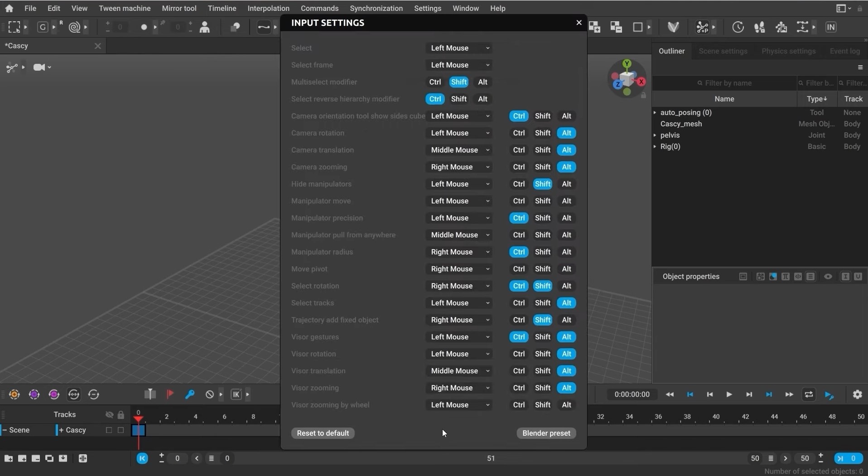Click the blue key wrench icon
868x476 pixels.
(190, 394)
